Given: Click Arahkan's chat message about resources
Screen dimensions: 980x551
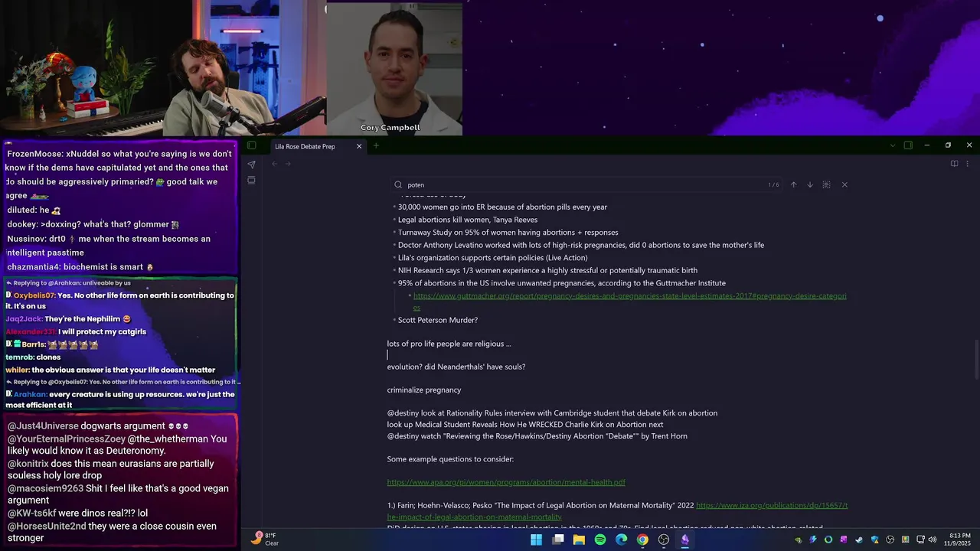Looking at the screenshot, I should 120,399.
